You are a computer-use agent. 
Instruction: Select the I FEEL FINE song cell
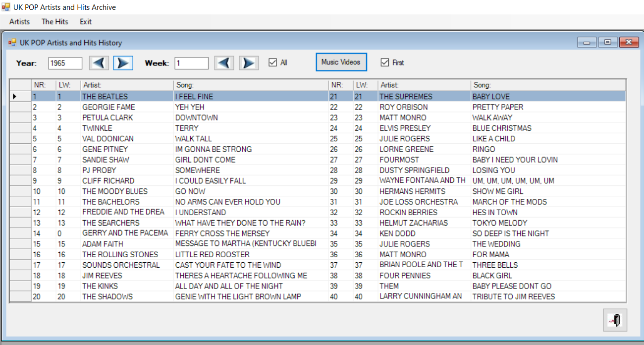tap(251, 97)
